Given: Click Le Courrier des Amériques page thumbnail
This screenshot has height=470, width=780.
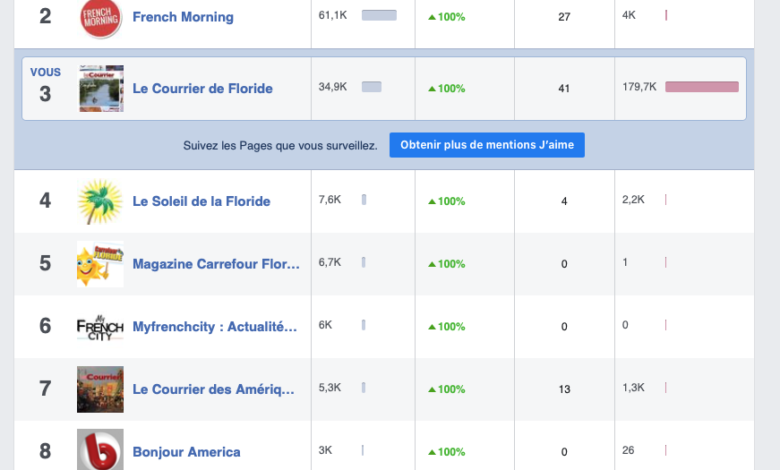Looking at the screenshot, I should [100, 389].
